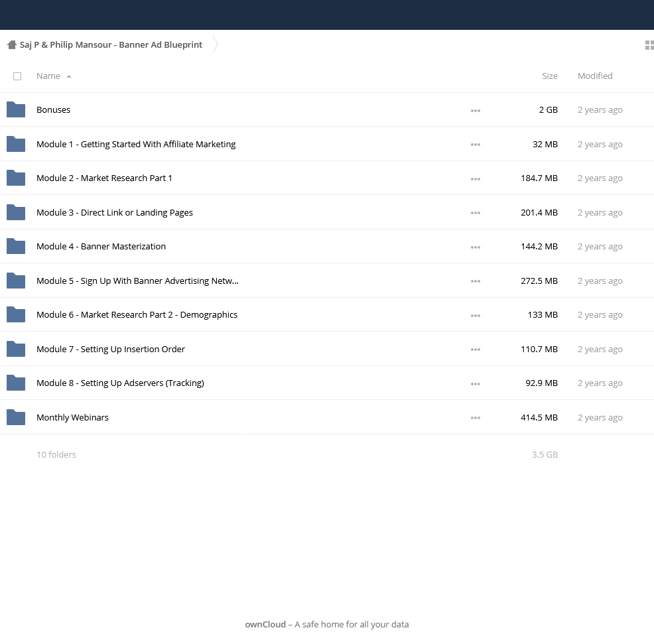Viewport: 654px width, 644px height.
Task: Click the 133 MB size value
Action: (543, 315)
